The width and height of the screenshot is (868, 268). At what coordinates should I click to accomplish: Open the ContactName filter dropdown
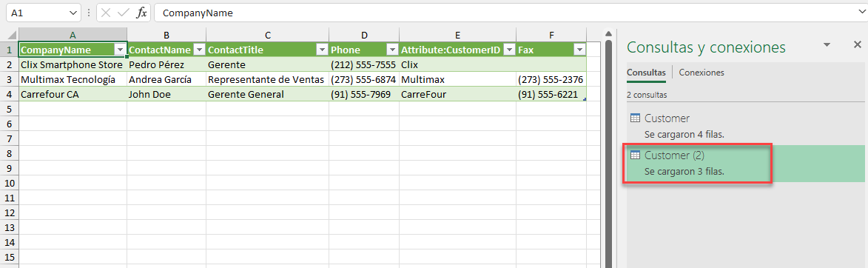(200, 50)
